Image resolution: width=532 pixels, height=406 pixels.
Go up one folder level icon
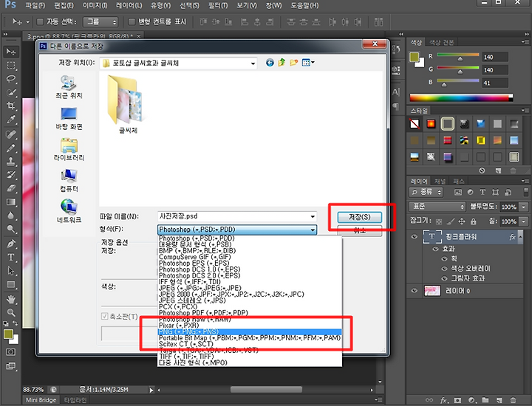point(282,62)
